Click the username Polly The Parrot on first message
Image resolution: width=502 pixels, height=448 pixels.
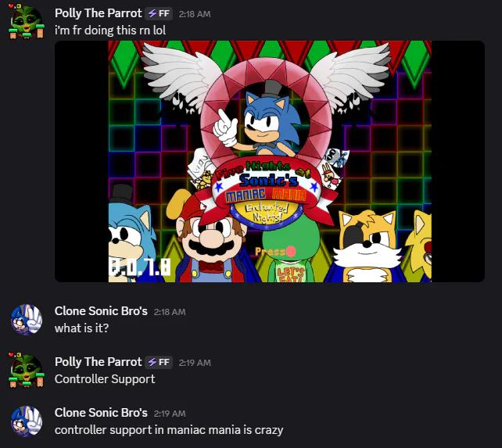(98, 13)
